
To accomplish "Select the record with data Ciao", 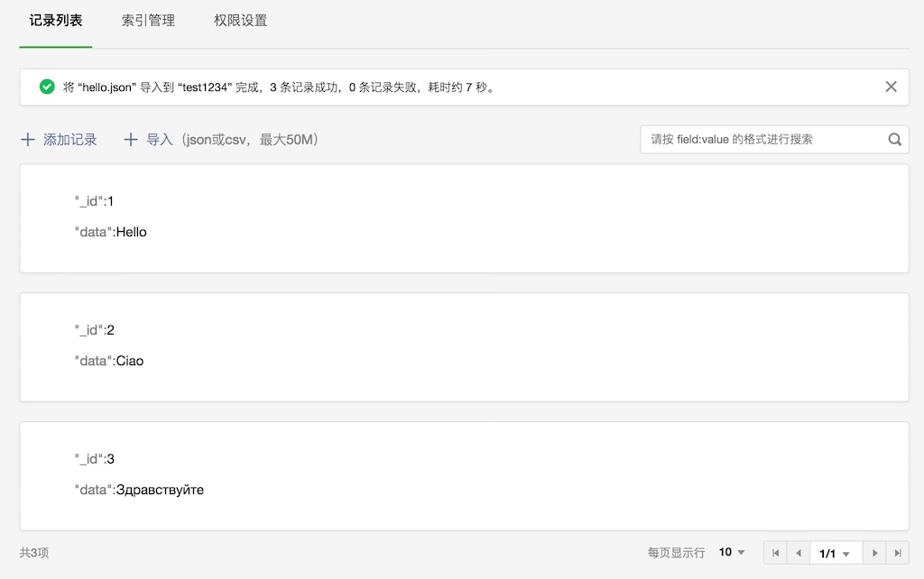I will point(464,346).
